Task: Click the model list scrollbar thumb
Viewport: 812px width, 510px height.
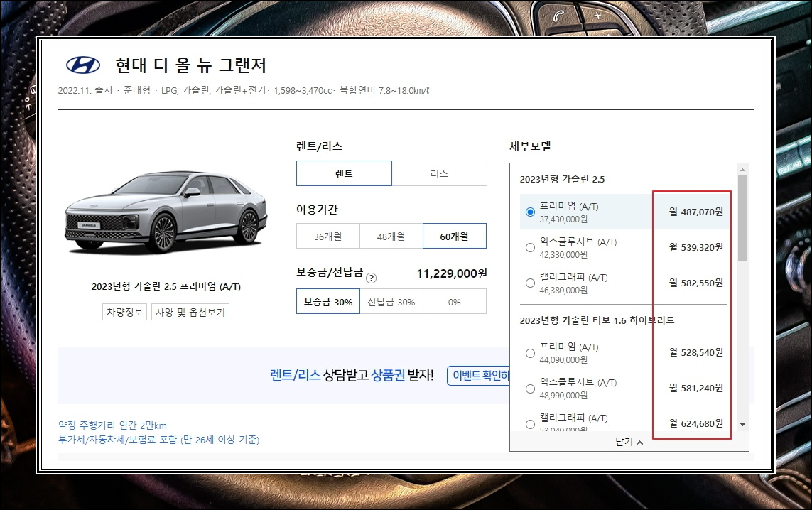Action: point(742,218)
